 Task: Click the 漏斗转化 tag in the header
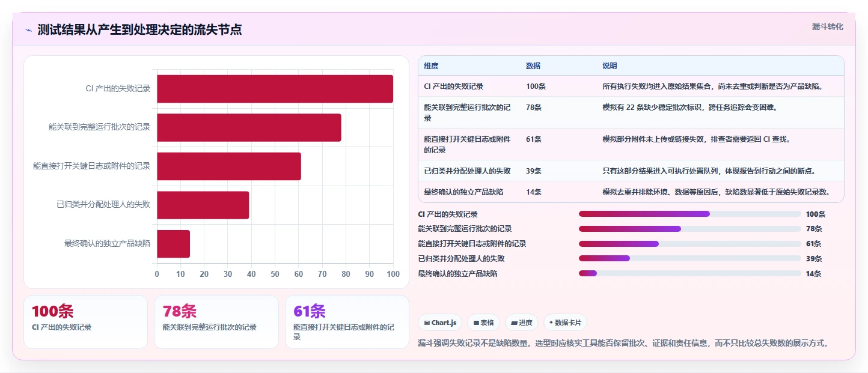[x=828, y=26]
